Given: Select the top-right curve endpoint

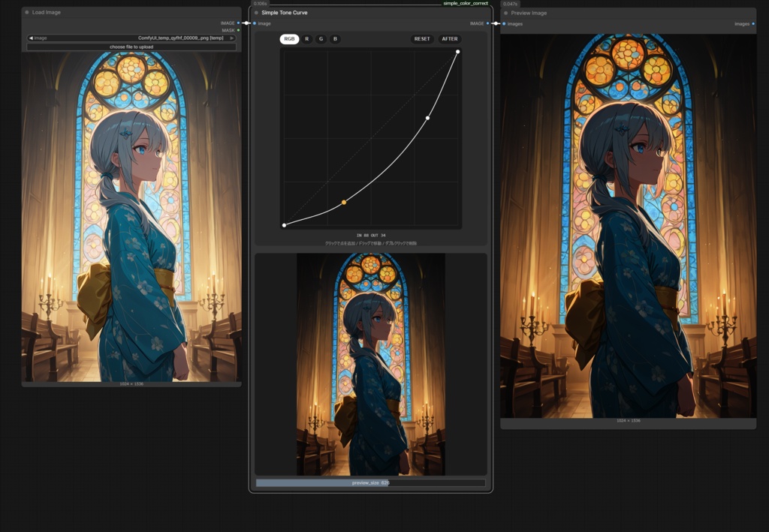Looking at the screenshot, I should point(457,52).
